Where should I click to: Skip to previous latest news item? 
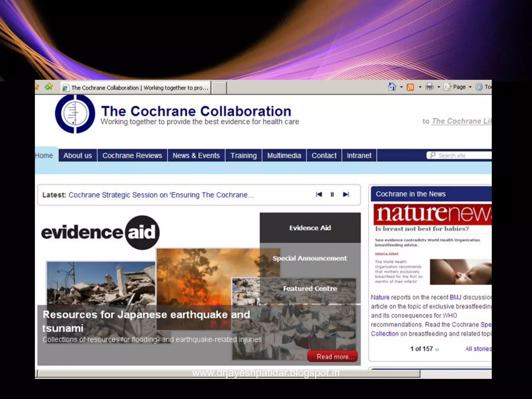coord(319,194)
